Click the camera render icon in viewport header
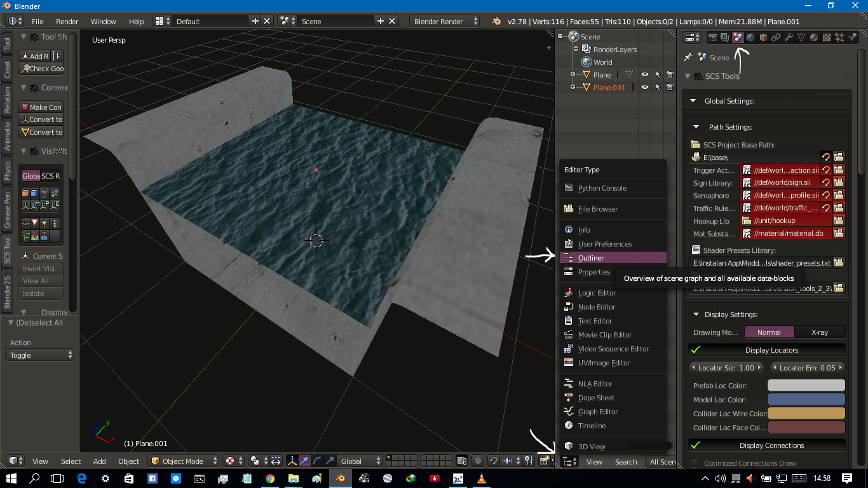Screen dimensions: 868x488 tap(545, 462)
